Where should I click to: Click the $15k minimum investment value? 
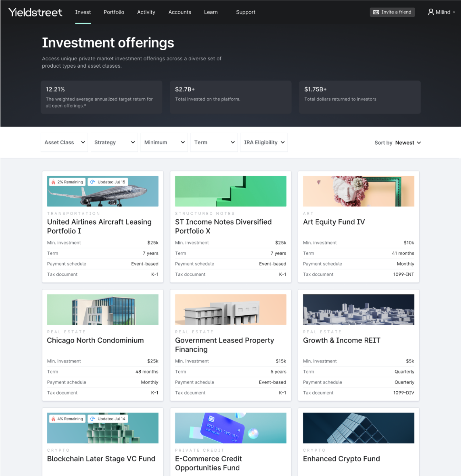(x=281, y=361)
